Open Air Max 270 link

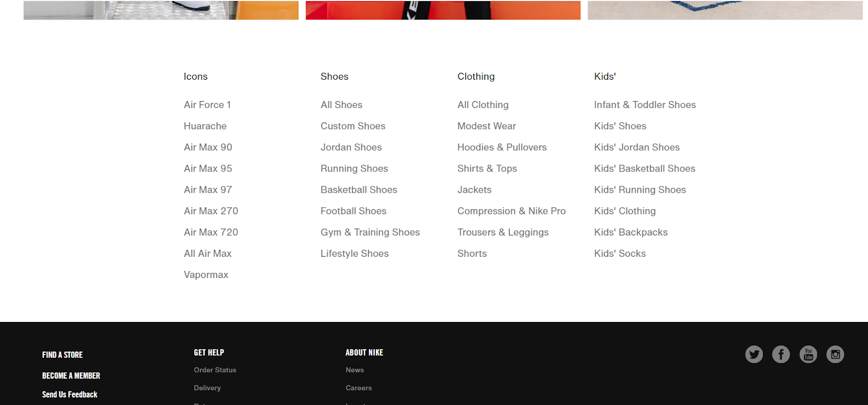click(x=211, y=211)
